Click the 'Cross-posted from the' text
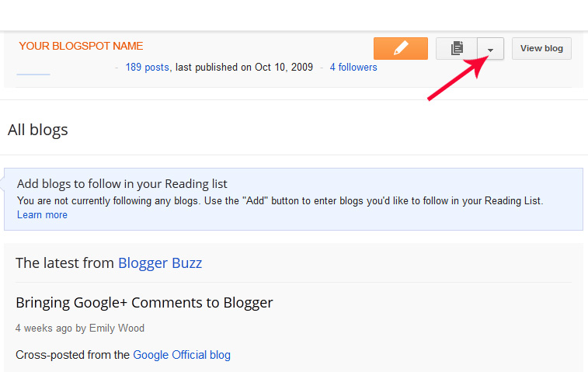 click(x=73, y=355)
